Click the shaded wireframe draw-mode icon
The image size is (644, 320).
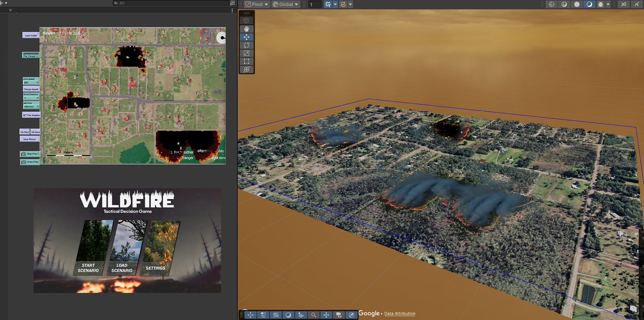point(564,4)
